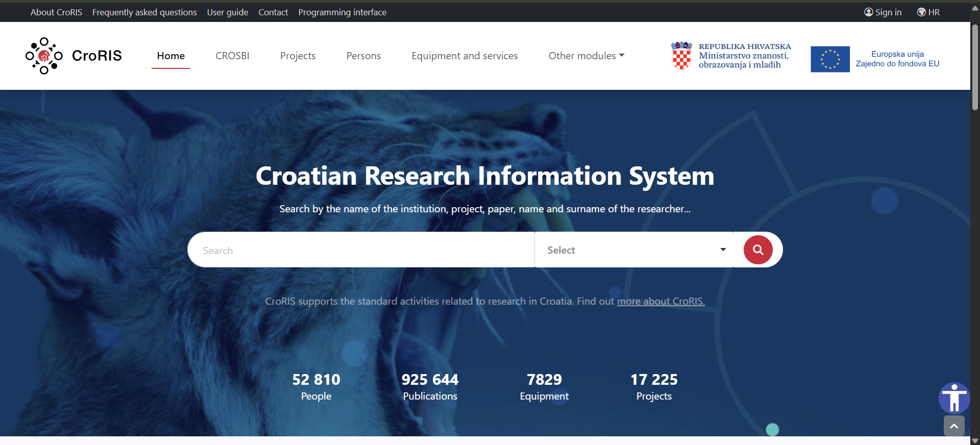Image resolution: width=980 pixels, height=445 pixels.
Task: Click the 7829 Equipment statistic
Action: [544, 387]
